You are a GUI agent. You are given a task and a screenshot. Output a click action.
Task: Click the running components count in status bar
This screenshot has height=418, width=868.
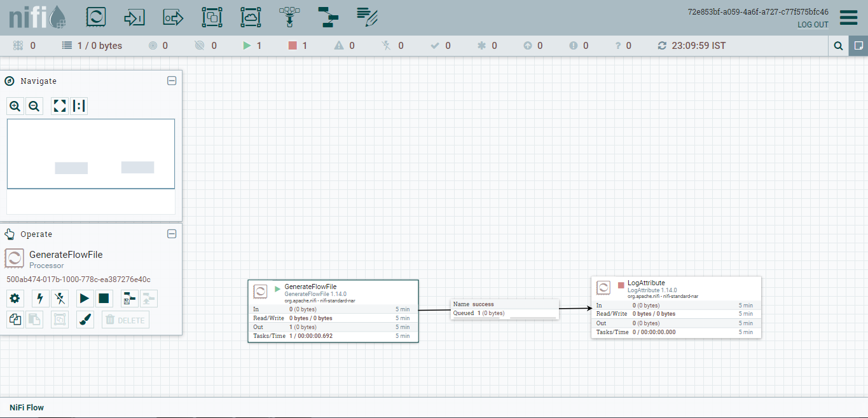pyautogui.click(x=252, y=46)
